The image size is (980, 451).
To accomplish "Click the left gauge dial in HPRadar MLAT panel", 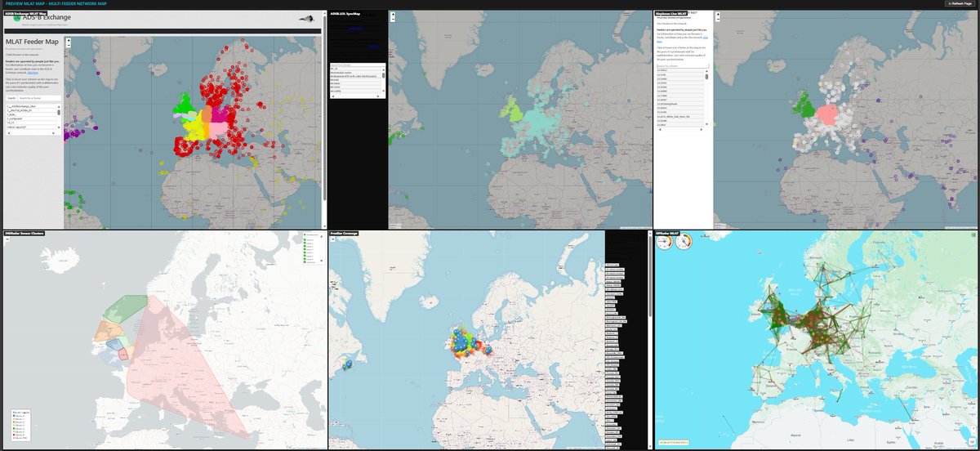I will click(664, 241).
